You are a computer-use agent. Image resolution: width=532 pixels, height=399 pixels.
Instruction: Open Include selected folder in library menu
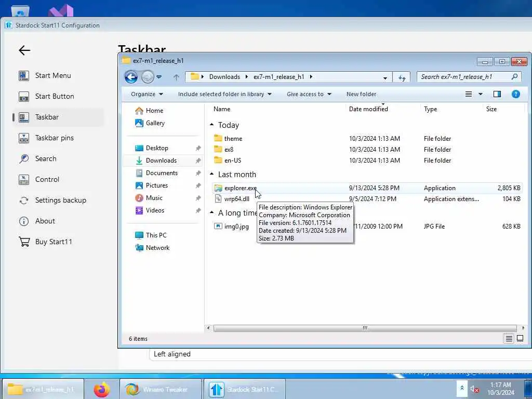tap(224, 94)
